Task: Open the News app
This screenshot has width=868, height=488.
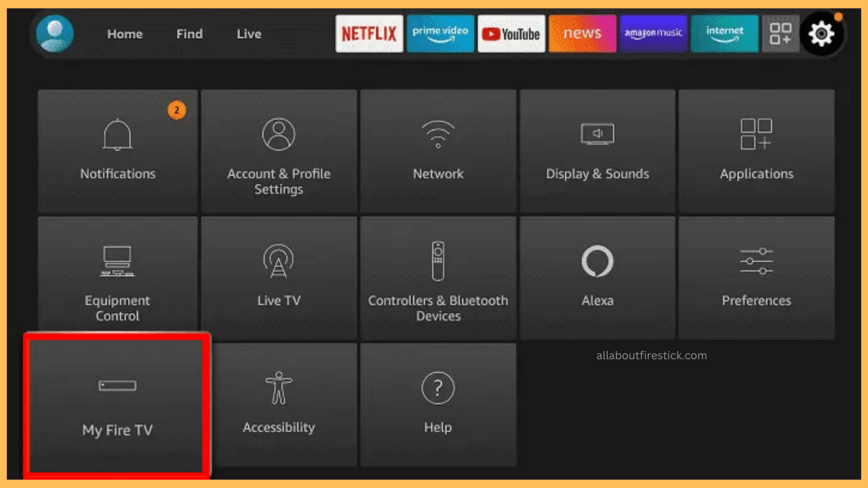Action: [x=582, y=33]
